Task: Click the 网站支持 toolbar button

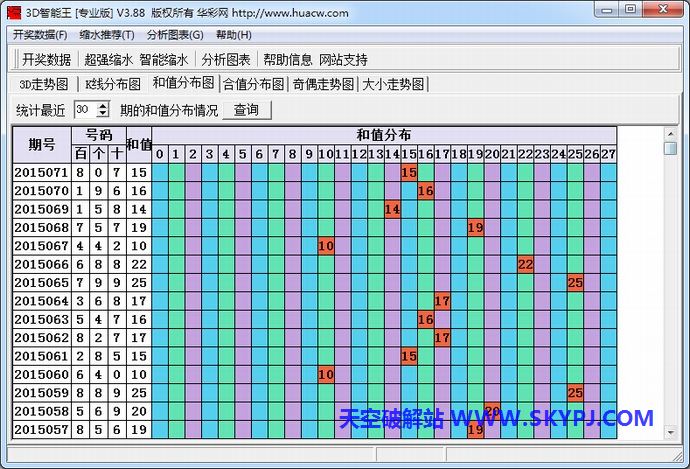Action: point(343,60)
